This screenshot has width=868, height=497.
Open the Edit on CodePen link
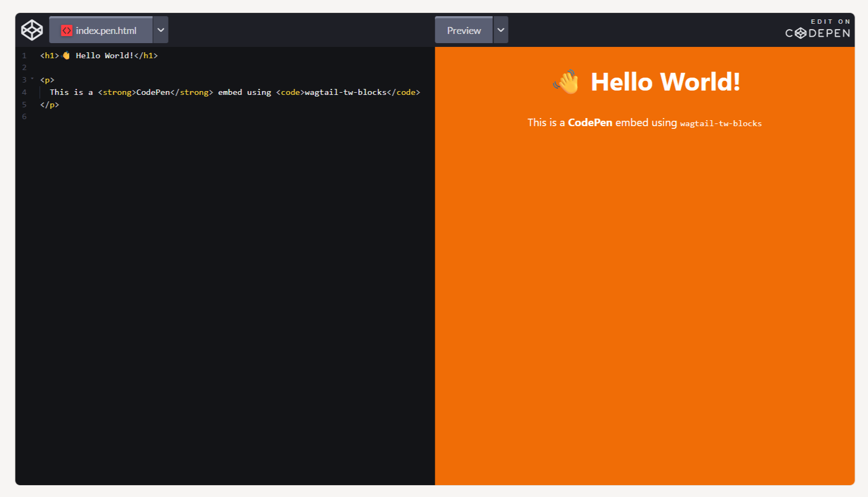[x=818, y=29]
